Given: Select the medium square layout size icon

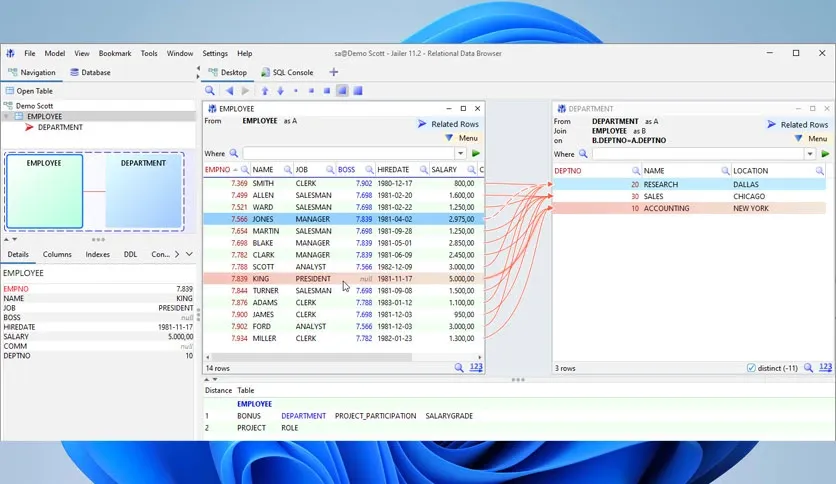Looking at the screenshot, I should (x=326, y=91).
